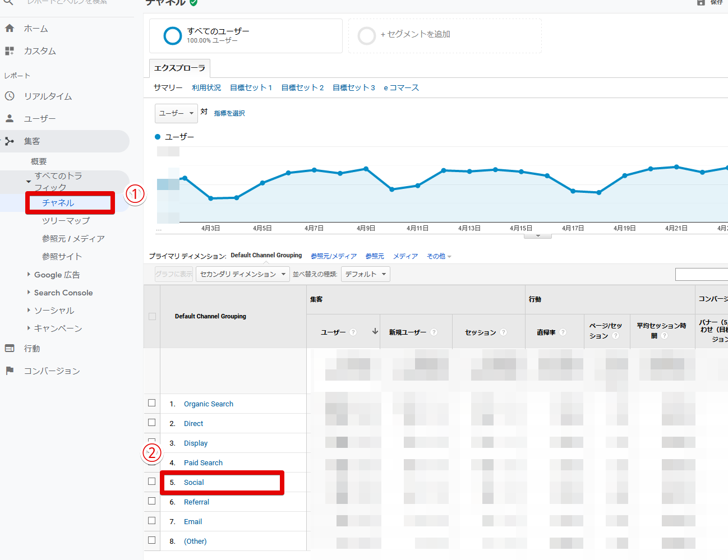Open the Social channel link

193,482
